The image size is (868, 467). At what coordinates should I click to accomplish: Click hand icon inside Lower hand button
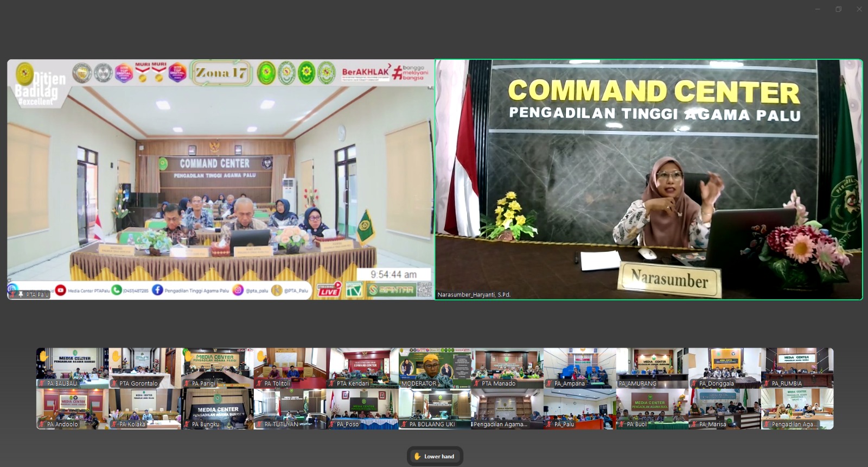(417, 456)
